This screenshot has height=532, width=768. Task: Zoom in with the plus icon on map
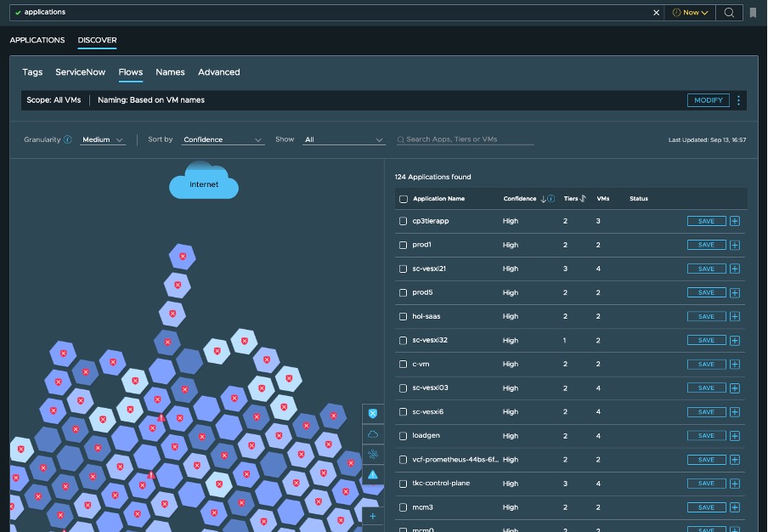(x=372, y=516)
